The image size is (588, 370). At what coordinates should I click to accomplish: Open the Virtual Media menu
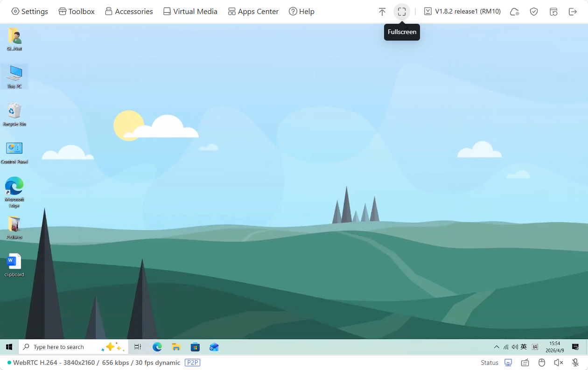[190, 11]
